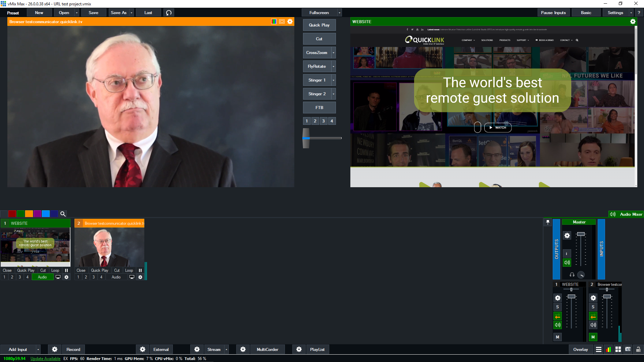Image resolution: width=644 pixels, height=362 pixels.
Task: Click the Update Available link
Action: click(45, 359)
